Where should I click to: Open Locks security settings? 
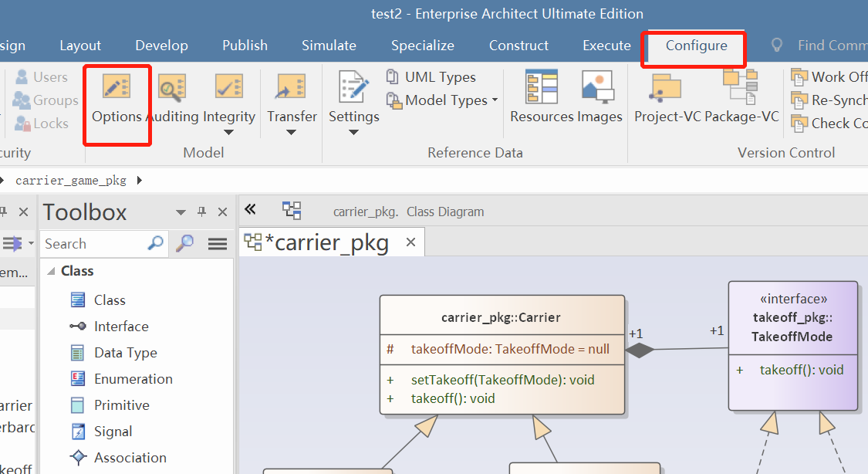coord(42,124)
